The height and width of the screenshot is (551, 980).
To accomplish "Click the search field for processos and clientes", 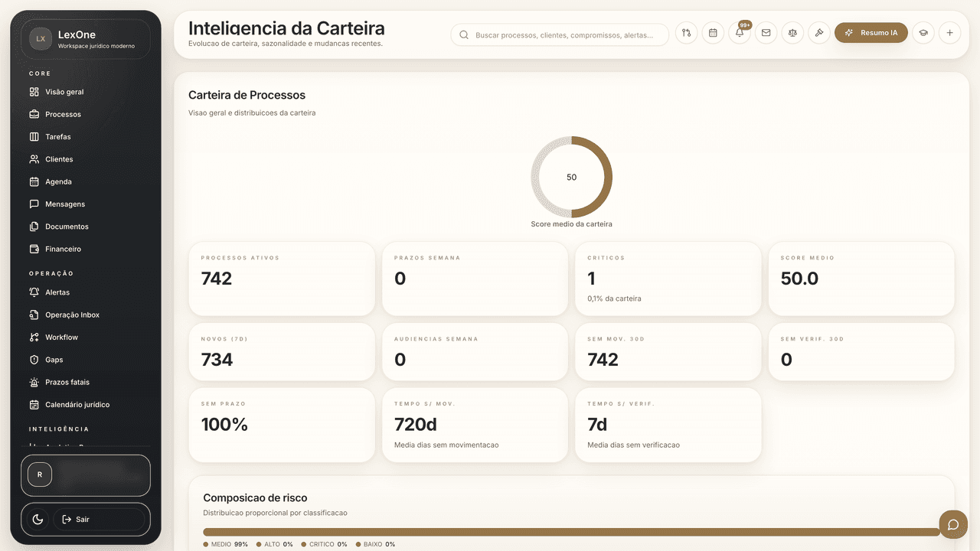I will tap(559, 34).
